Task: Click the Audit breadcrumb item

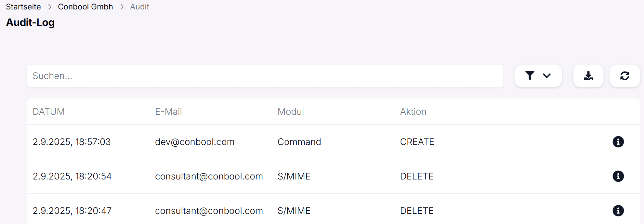Action: coord(139,7)
